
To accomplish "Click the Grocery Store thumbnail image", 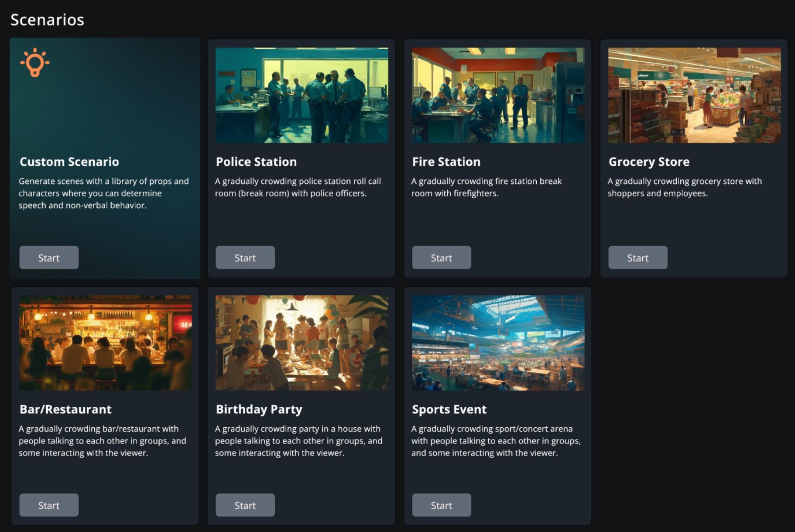I will tap(695, 95).
